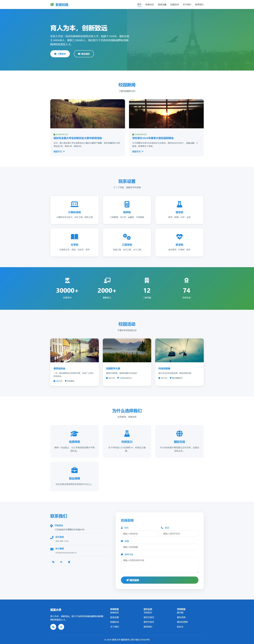Click the graduation-cap logo beside 智慧校园

52,4
